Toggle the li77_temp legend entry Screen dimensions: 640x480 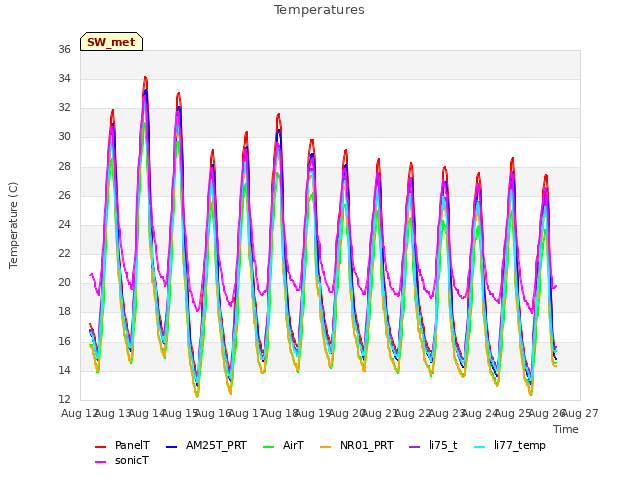[510, 445]
